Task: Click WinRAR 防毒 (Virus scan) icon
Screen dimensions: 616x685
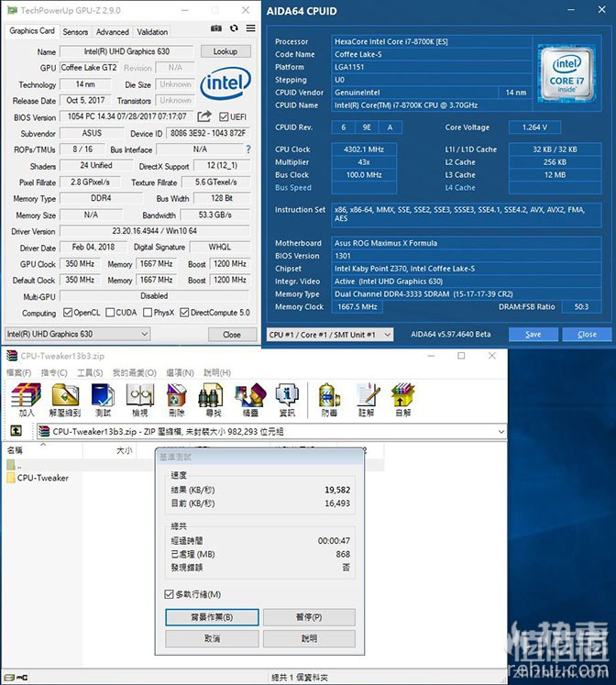Action: pyautogui.click(x=329, y=399)
